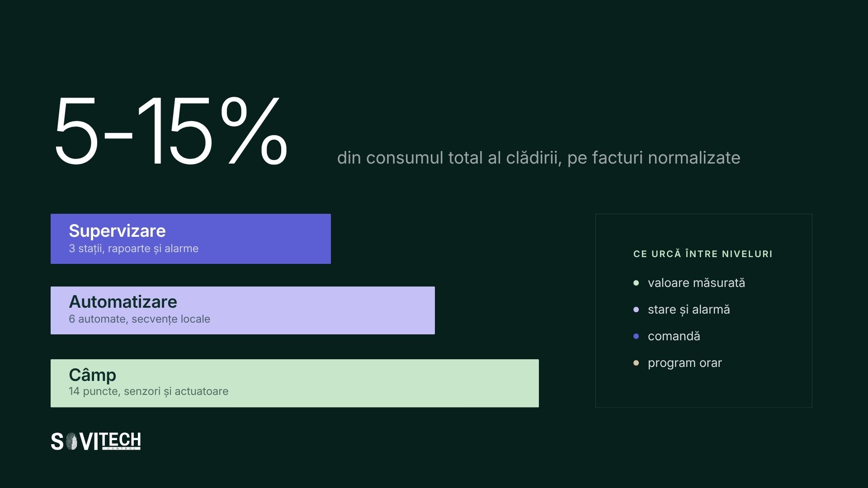Click the 'valoare măsurată' legend item
The width and height of the screenshot is (868, 488).
pyautogui.click(x=696, y=283)
